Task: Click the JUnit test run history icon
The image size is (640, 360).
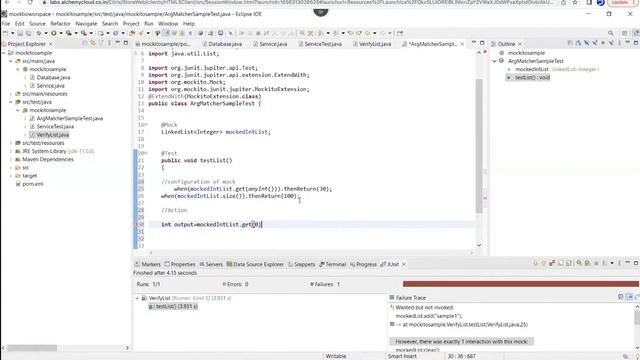Action: tap(604, 263)
